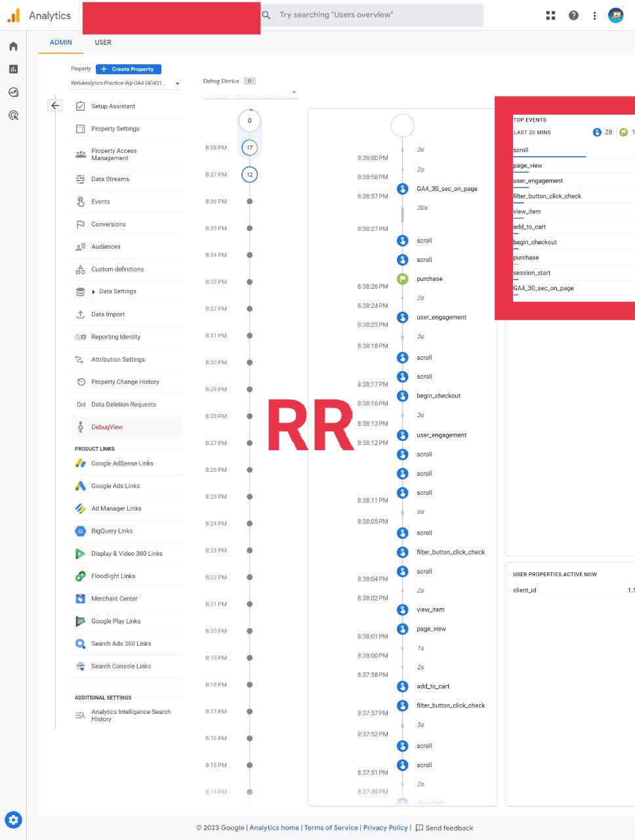Image resolution: width=635 pixels, height=840 pixels.
Task: Open the three-dot more options menu
Action: tap(594, 16)
